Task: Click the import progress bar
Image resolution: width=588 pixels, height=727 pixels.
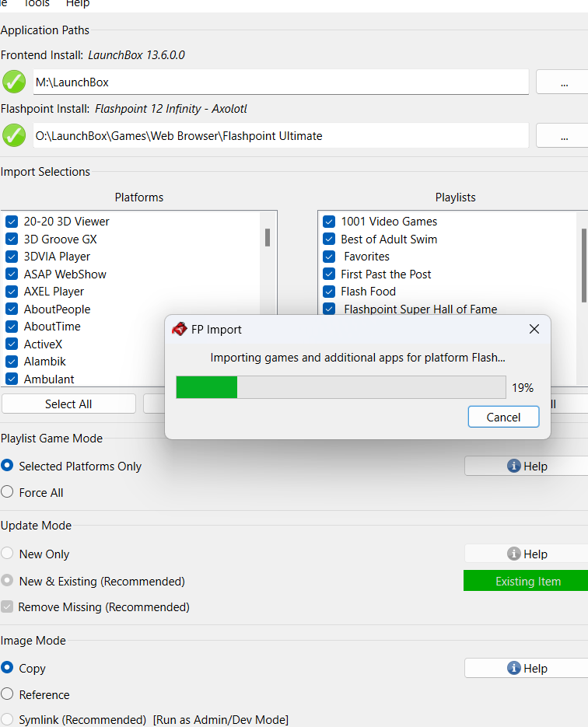Action: 341,387
